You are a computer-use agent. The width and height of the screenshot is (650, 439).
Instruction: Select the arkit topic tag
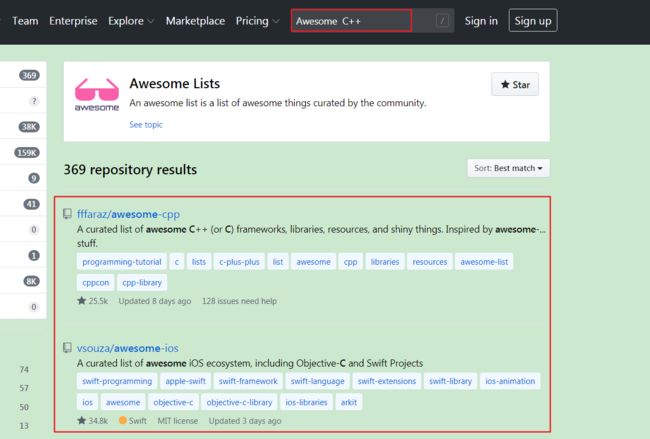tap(349, 402)
